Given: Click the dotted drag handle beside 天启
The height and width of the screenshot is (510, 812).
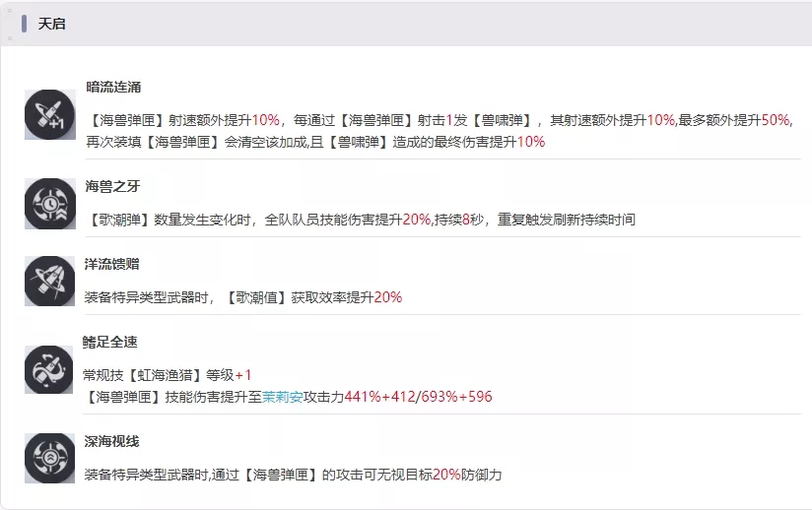Looking at the screenshot, I should (x=10, y=24).
